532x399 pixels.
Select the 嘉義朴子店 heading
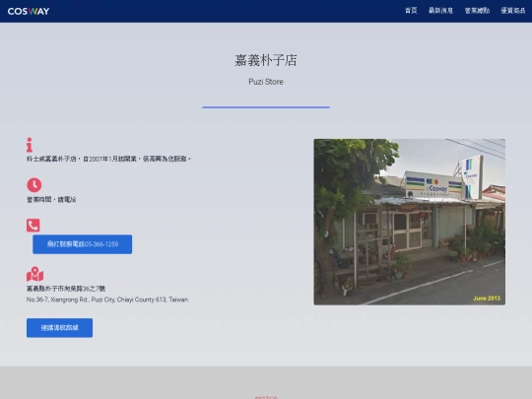click(x=266, y=60)
